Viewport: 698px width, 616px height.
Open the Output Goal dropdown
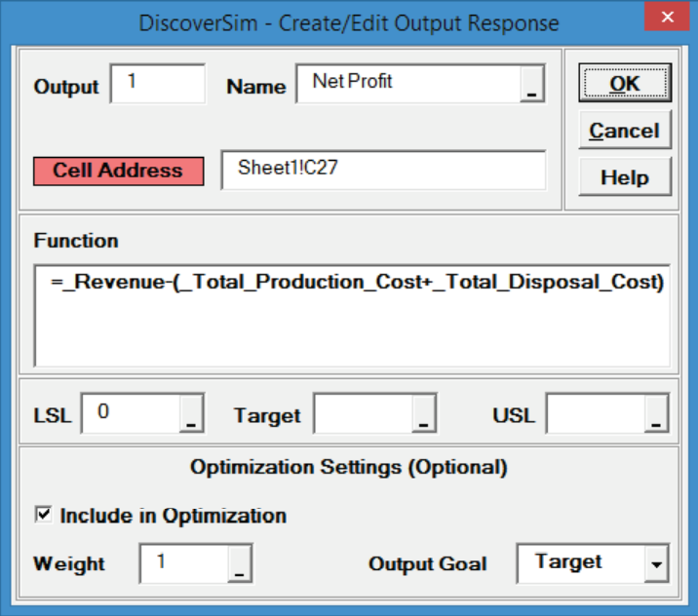(657, 563)
